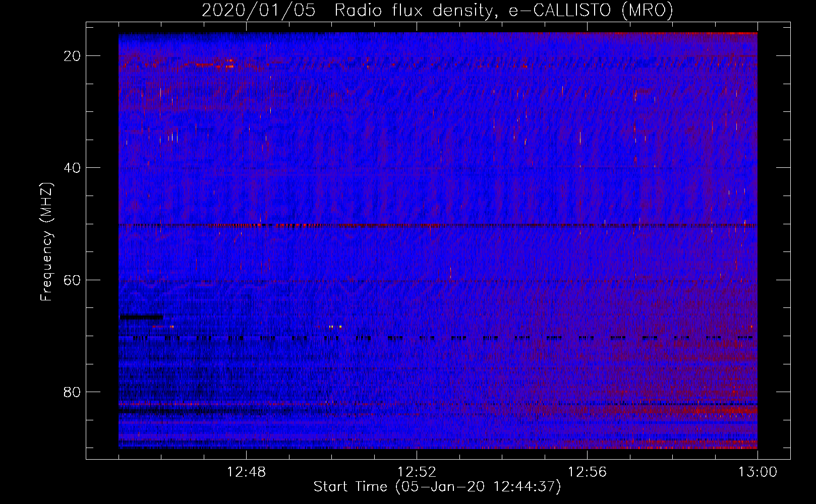Select the 80 MHz frequency tick label
Viewport: 816px width, 504px height.
pyautogui.click(x=73, y=392)
